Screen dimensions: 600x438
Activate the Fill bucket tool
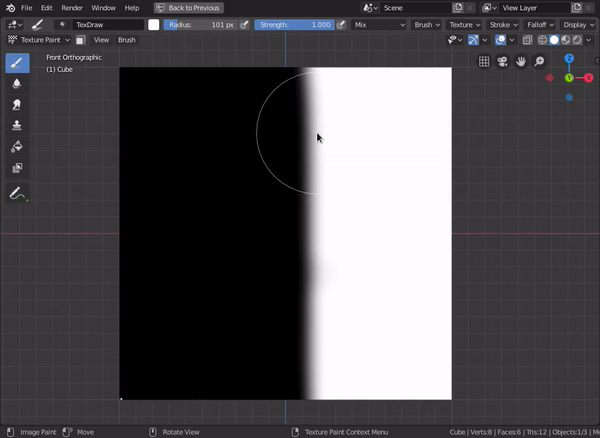tap(17, 147)
